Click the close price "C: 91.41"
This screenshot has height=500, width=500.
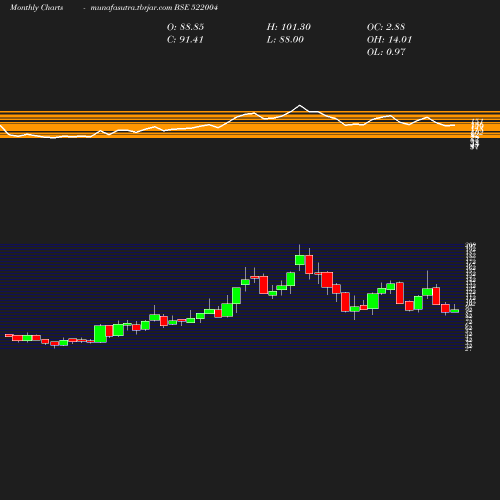[x=185, y=39]
